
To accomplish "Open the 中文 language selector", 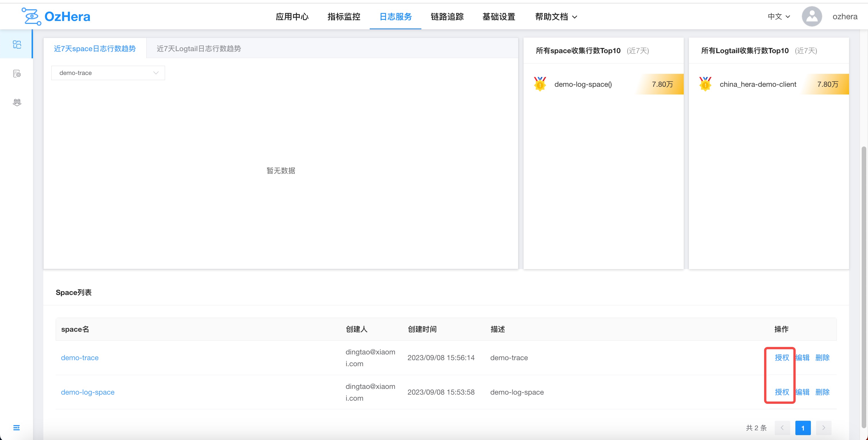I will [x=779, y=17].
